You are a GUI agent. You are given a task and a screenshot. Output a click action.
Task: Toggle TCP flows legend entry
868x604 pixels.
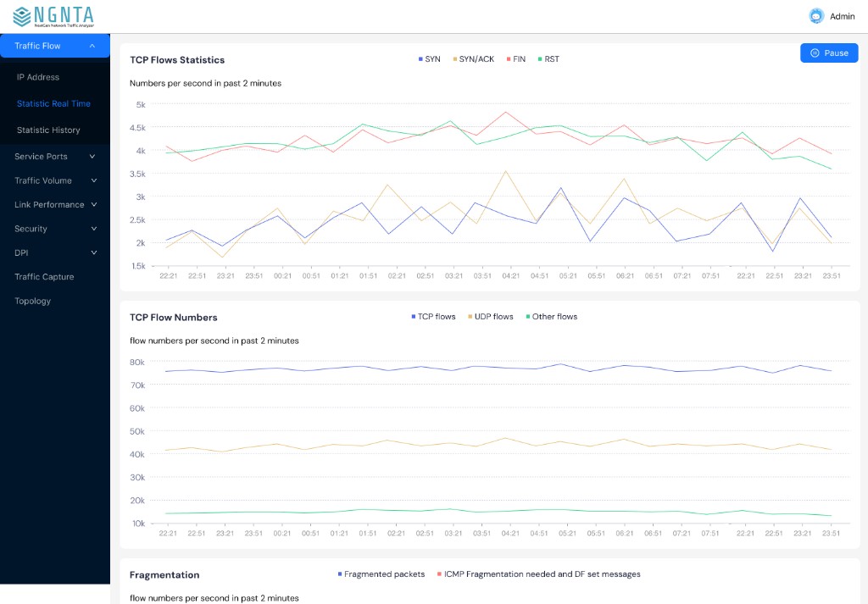(x=433, y=316)
